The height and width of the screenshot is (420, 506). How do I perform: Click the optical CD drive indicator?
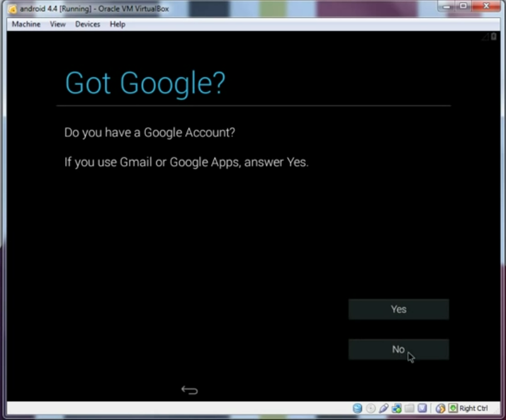click(371, 409)
